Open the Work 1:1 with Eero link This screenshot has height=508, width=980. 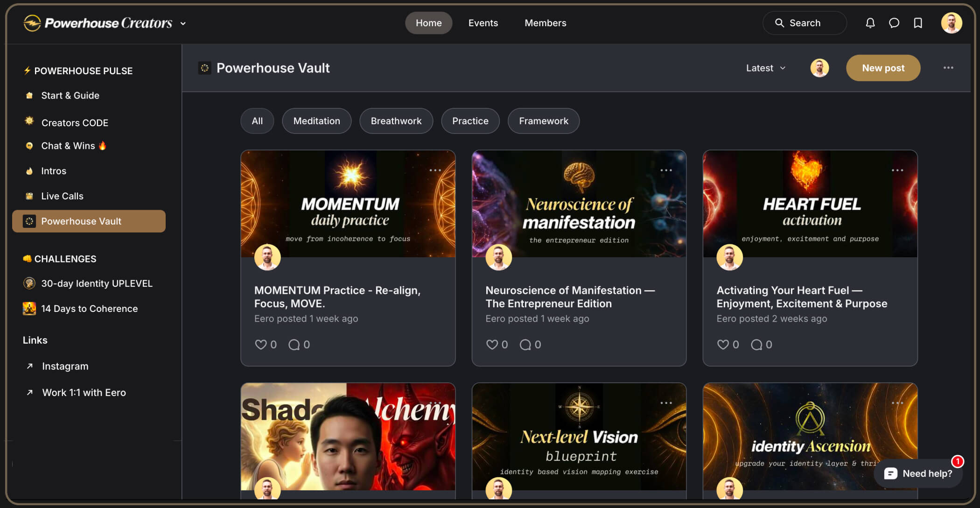84,393
